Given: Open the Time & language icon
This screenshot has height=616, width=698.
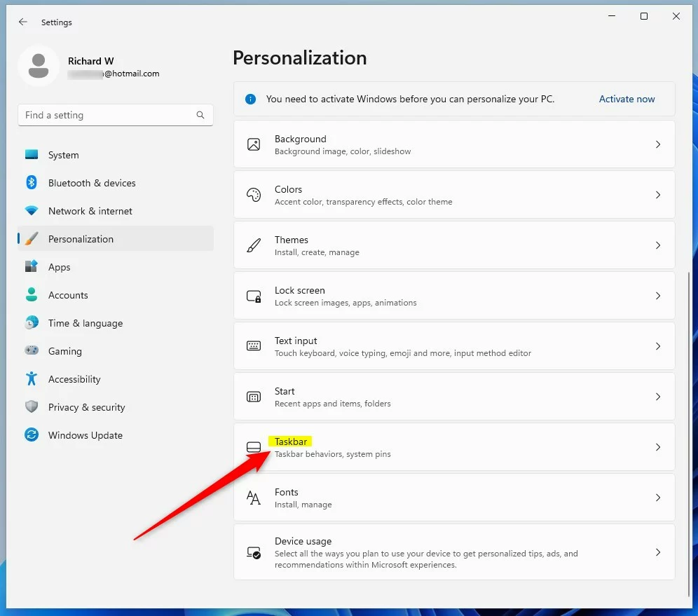Looking at the screenshot, I should click(32, 323).
